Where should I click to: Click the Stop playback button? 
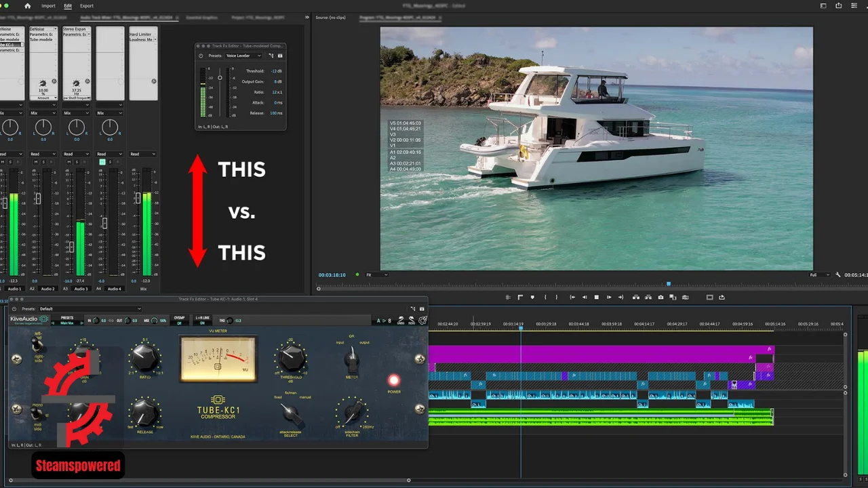[x=597, y=297]
